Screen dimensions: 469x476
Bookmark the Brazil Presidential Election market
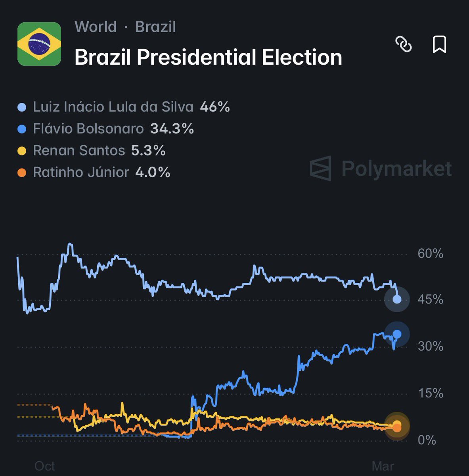(439, 44)
